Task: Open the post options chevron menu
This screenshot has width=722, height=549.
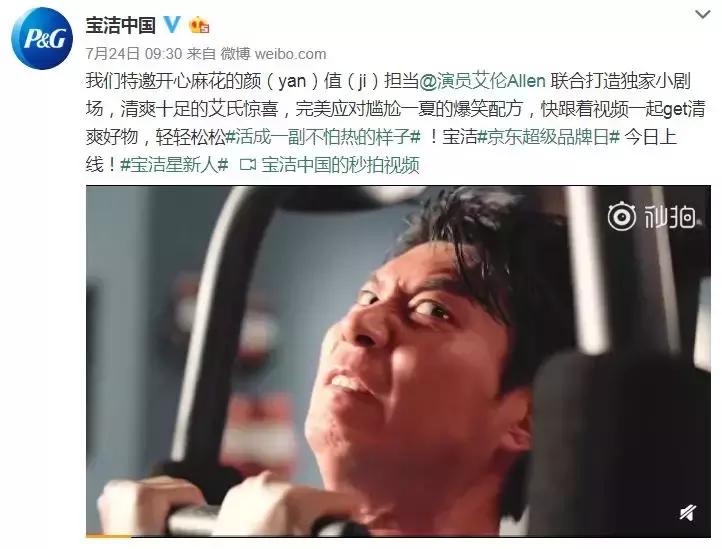Action: 702,15
